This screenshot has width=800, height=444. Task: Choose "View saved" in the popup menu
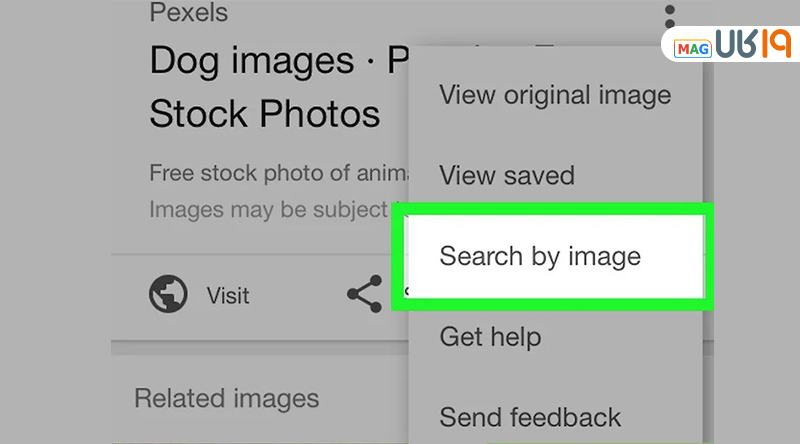click(507, 176)
